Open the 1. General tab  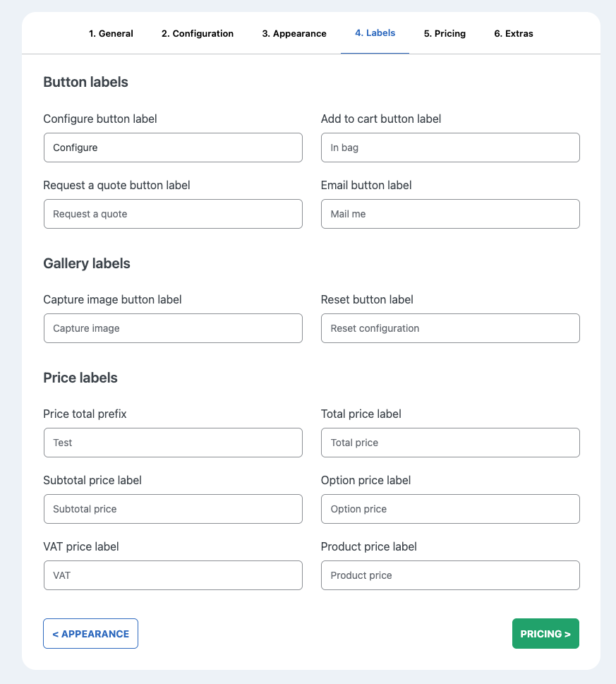[111, 33]
